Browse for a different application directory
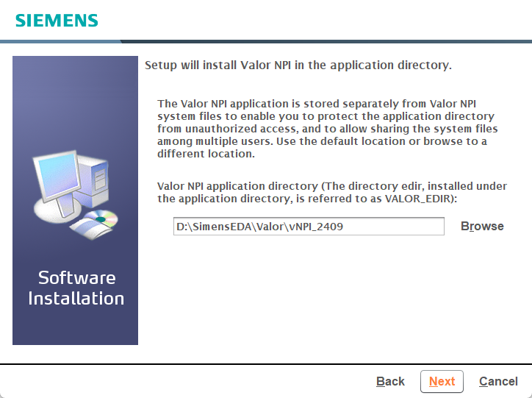 click(482, 226)
